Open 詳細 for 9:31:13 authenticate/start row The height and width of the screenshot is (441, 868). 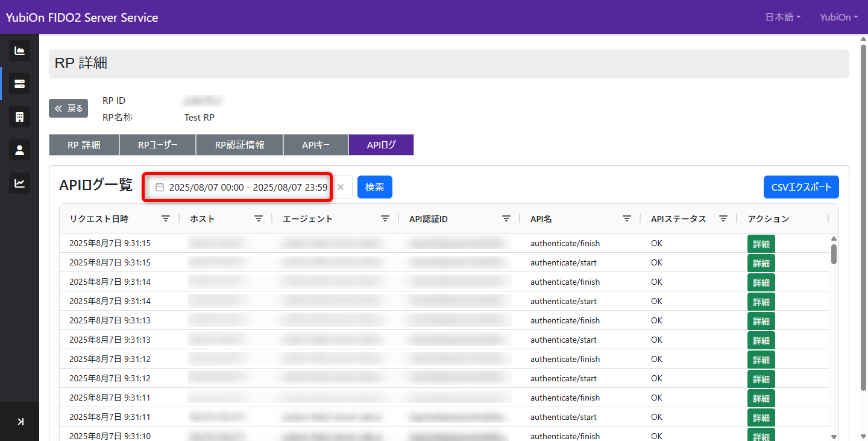click(761, 340)
